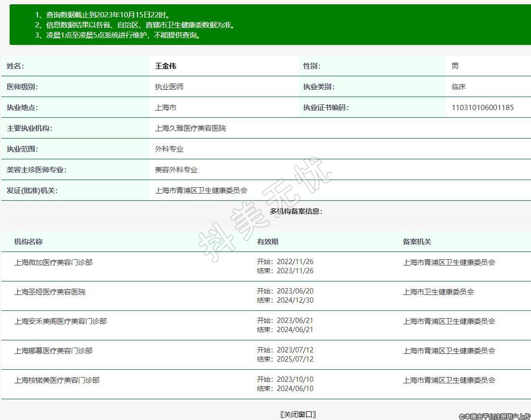Click 上海微加医疗美容门诊部 row name
The image size is (531, 420).
pyautogui.click(x=54, y=263)
